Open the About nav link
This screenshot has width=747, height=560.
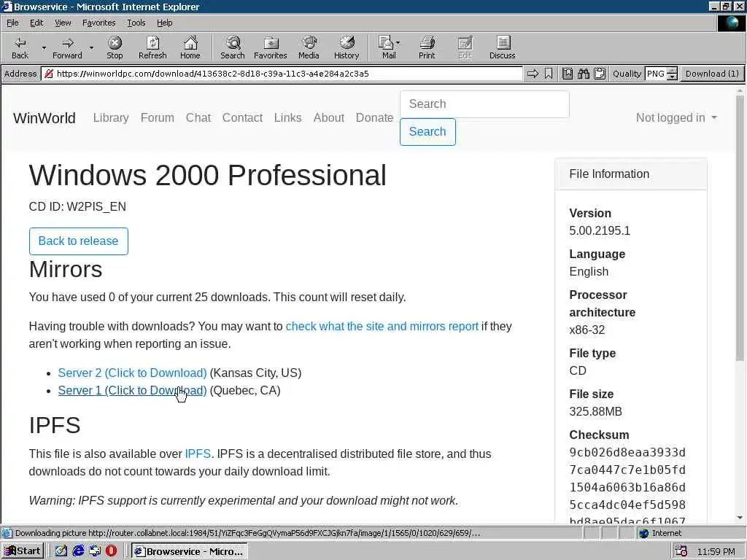point(329,117)
